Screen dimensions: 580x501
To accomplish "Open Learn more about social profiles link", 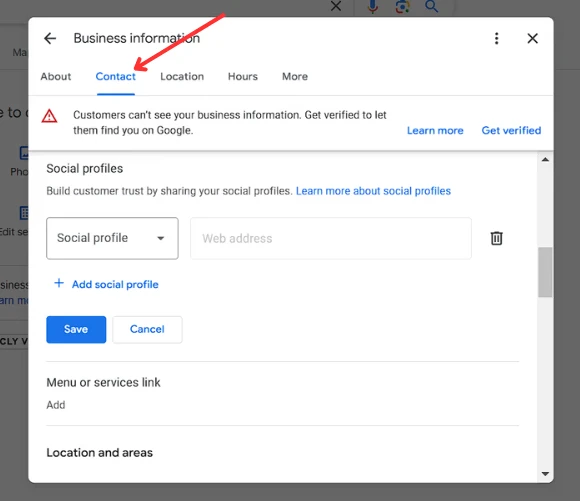I will tap(373, 191).
